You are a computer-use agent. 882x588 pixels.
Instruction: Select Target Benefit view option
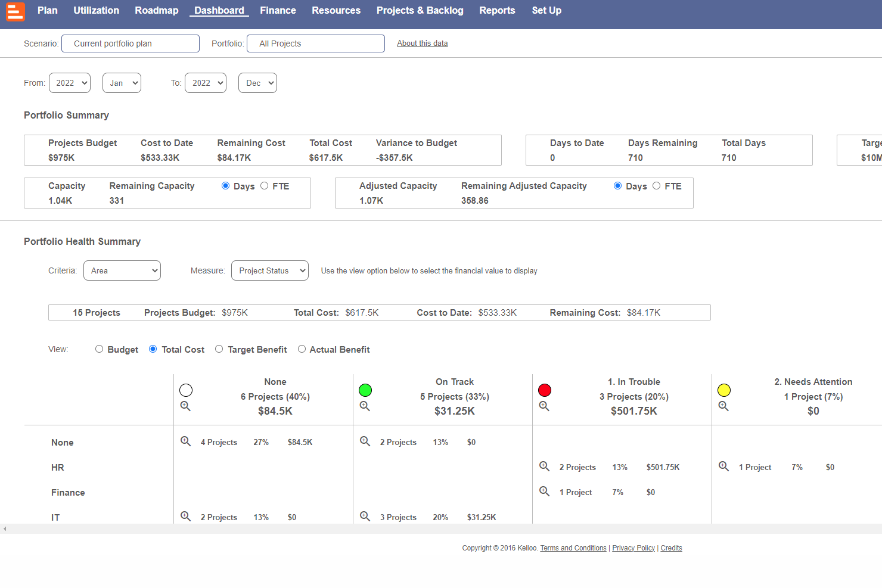click(219, 349)
